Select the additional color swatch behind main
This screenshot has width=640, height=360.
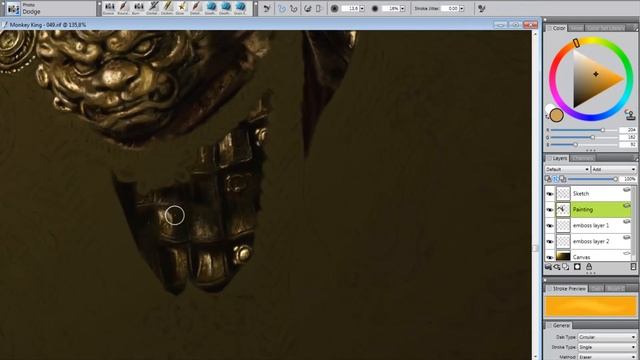pyautogui.click(x=549, y=109)
